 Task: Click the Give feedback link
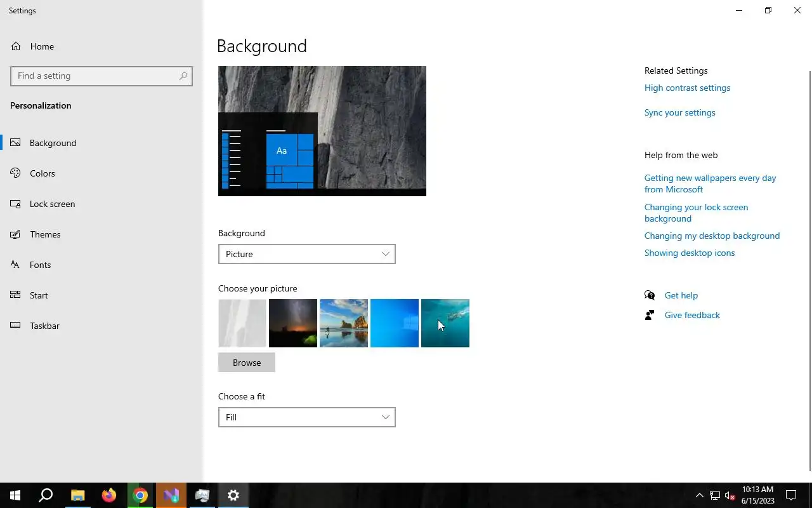click(692, 315)
